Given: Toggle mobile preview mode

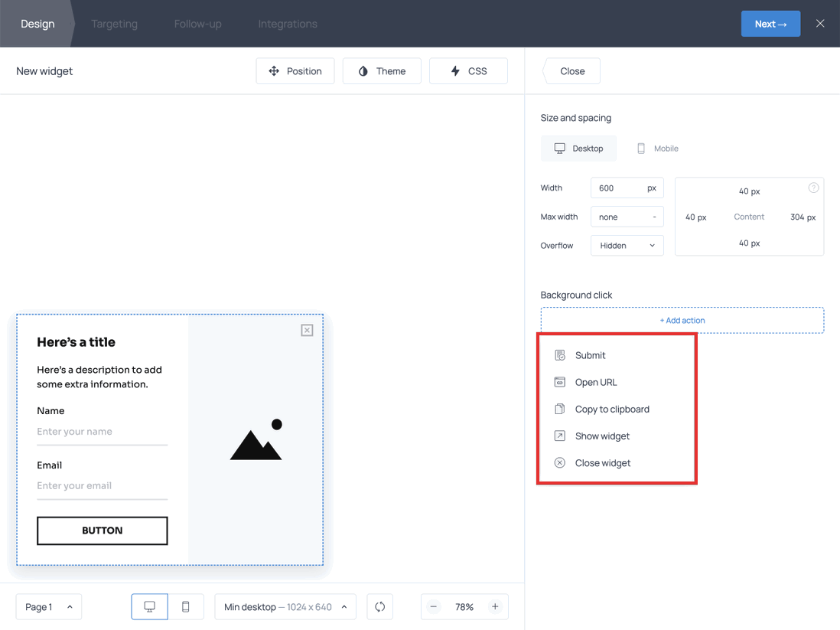Looking at the screenshot, I should click(185, 606).
